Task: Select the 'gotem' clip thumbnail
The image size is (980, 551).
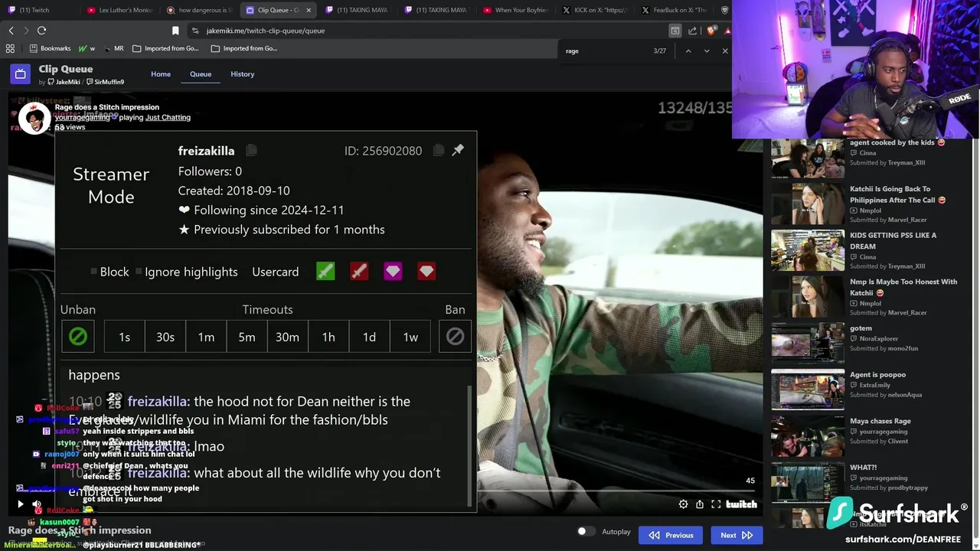Action: 808,343
